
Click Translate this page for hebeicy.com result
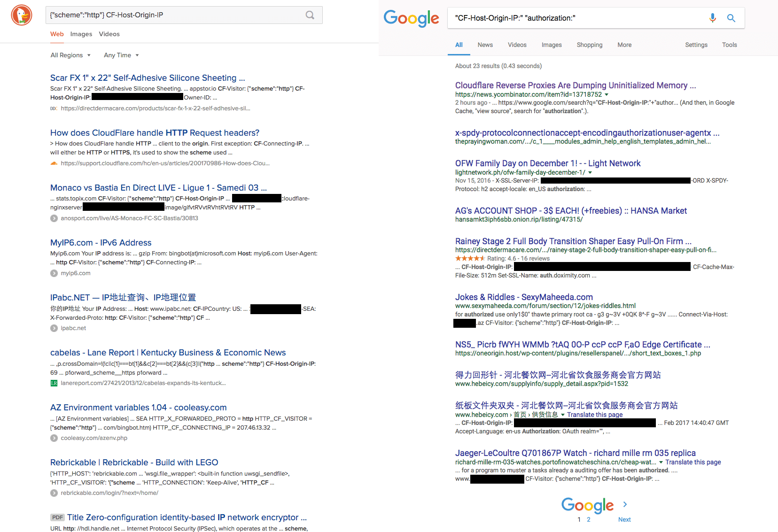click(595, 415)
